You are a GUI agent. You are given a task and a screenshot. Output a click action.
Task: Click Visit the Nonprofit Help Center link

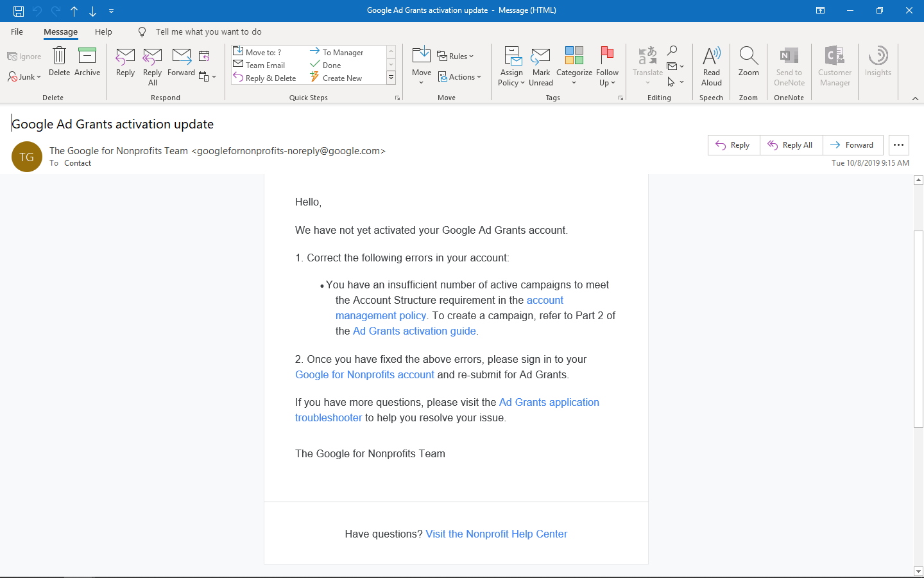tap(496, 534)
